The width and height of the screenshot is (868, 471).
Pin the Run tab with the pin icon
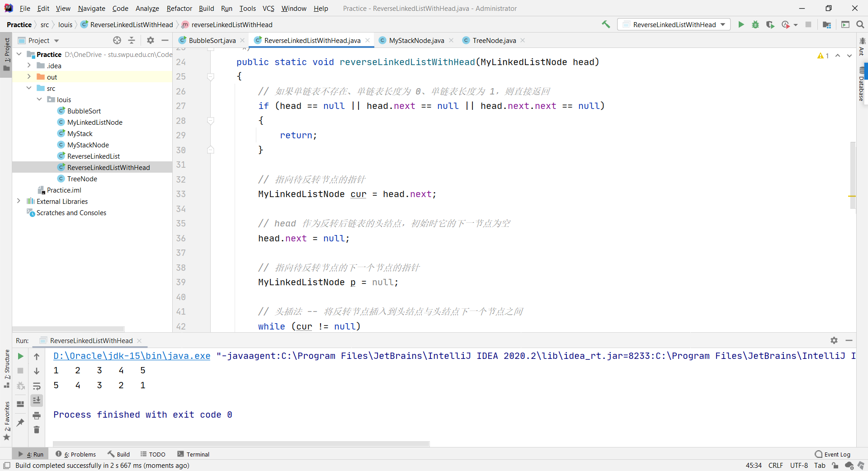click(20, 422)
